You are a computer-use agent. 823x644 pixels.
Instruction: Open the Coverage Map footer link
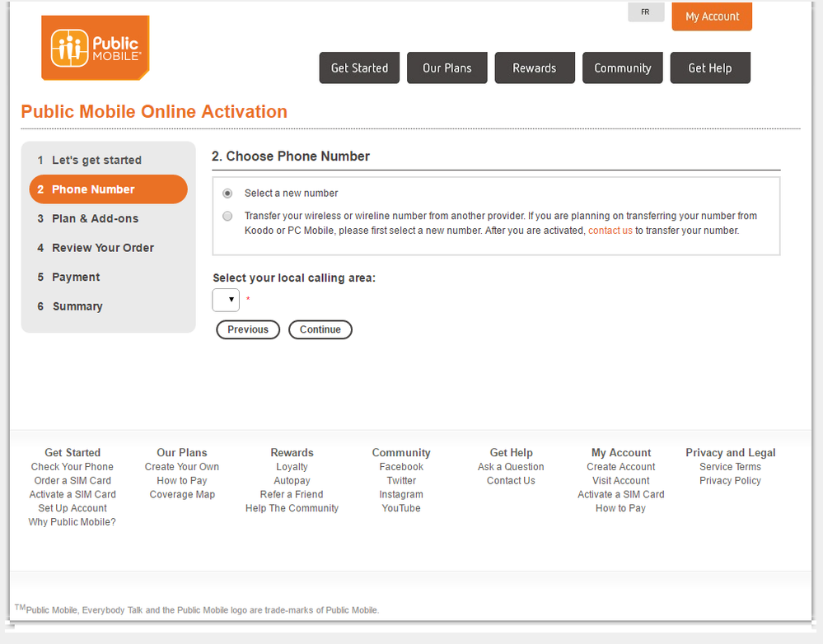tap(182, 494)
